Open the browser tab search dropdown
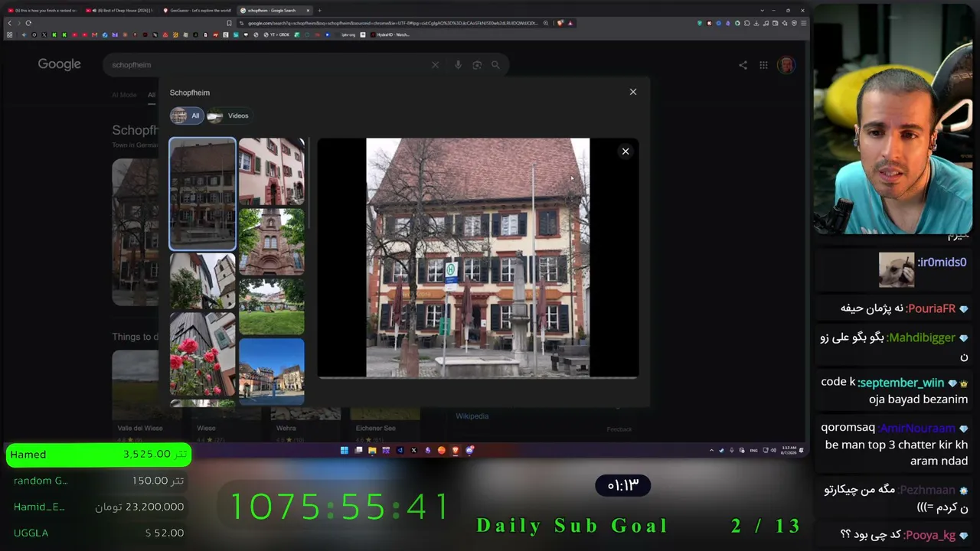The height and width of the screenshot is (551, 980). coord(762,11)
